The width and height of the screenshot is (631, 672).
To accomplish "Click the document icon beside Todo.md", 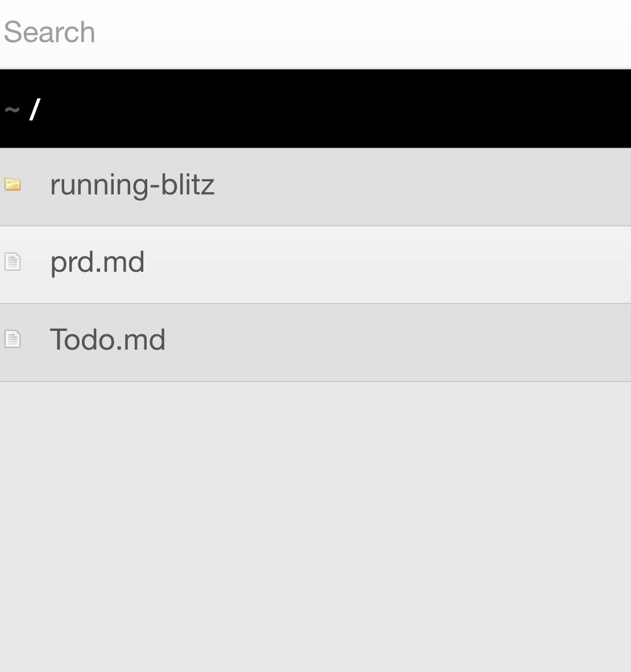I will [x=13, y=339].
